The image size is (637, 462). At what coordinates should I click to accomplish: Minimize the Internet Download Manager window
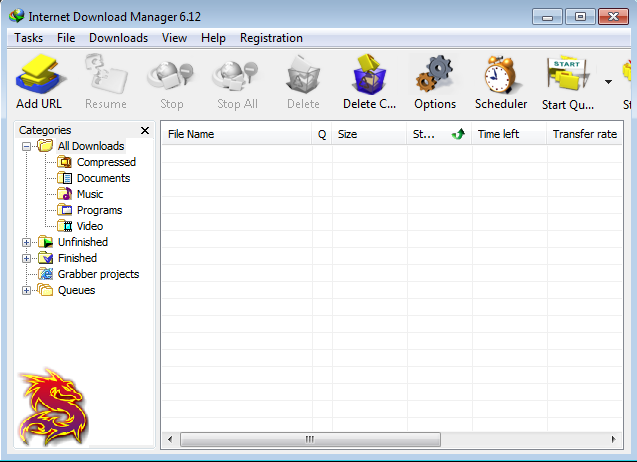point(547,17)
